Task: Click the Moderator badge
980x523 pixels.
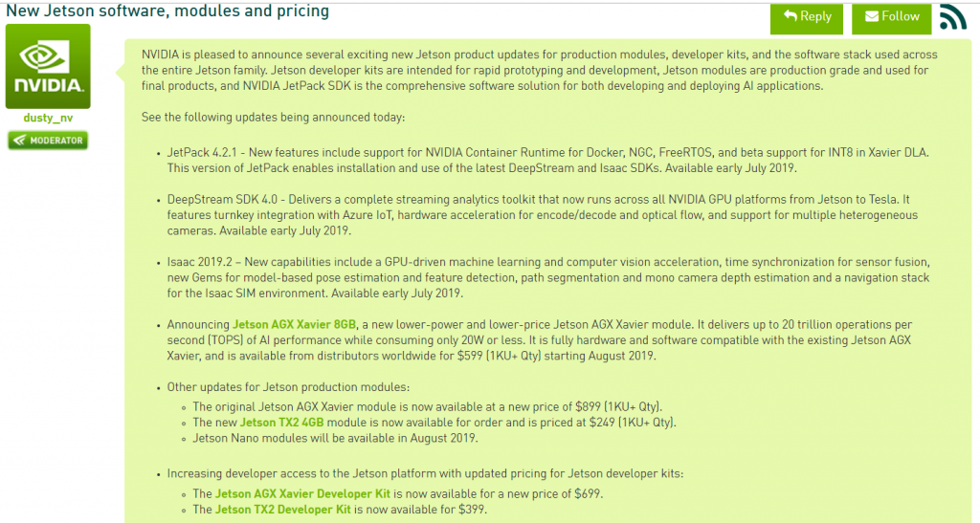Action: point(48,141)
